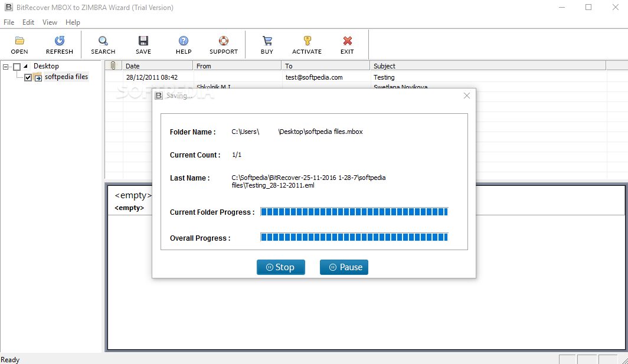Click the softpedia files folder icon

38,77
